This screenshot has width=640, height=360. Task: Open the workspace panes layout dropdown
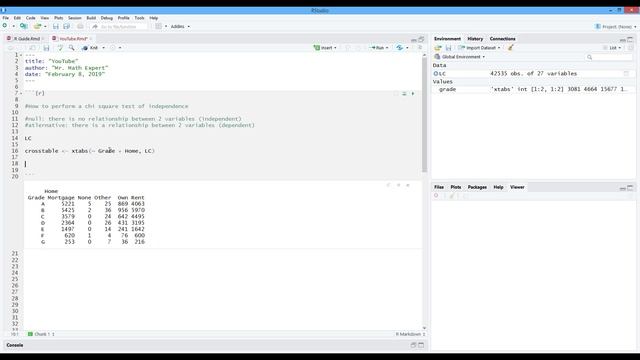pos(161,26)
